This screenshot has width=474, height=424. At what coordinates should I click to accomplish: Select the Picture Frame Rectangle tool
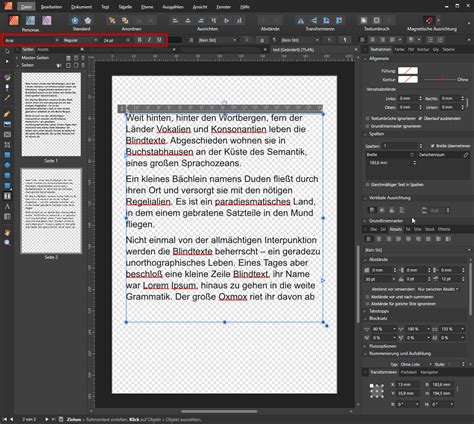(7, 135)
